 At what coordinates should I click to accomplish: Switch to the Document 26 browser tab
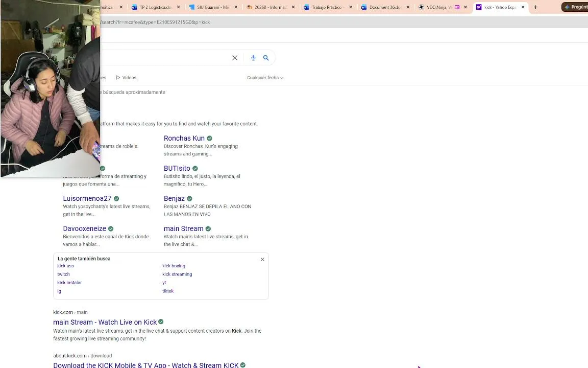tap(385, 7)
